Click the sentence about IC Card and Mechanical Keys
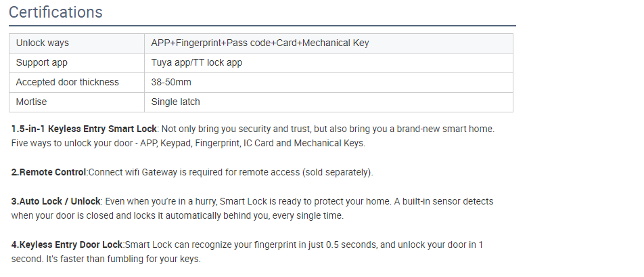 click(x=188, y=144)
